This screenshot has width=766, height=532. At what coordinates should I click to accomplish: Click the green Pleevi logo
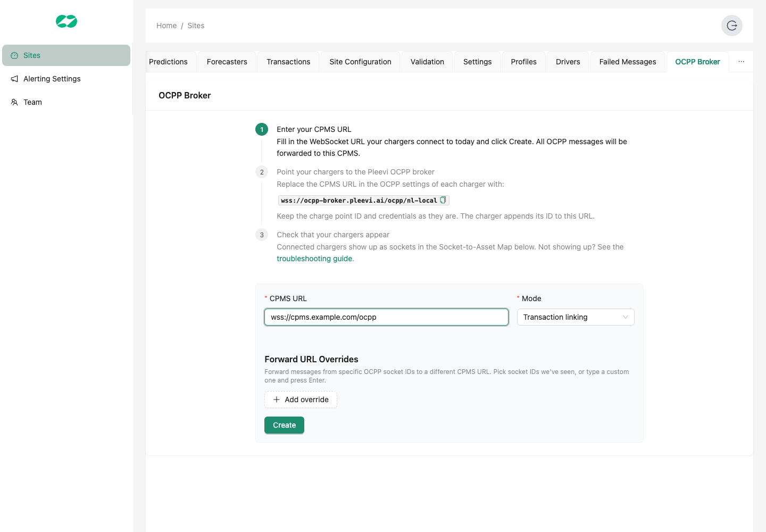tap(66, 21)
